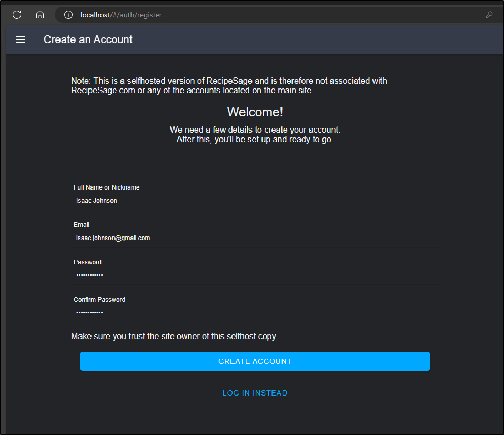
Task: Click the Email field with isaac.johnson@gmail.com
Action: click(255, 238)
